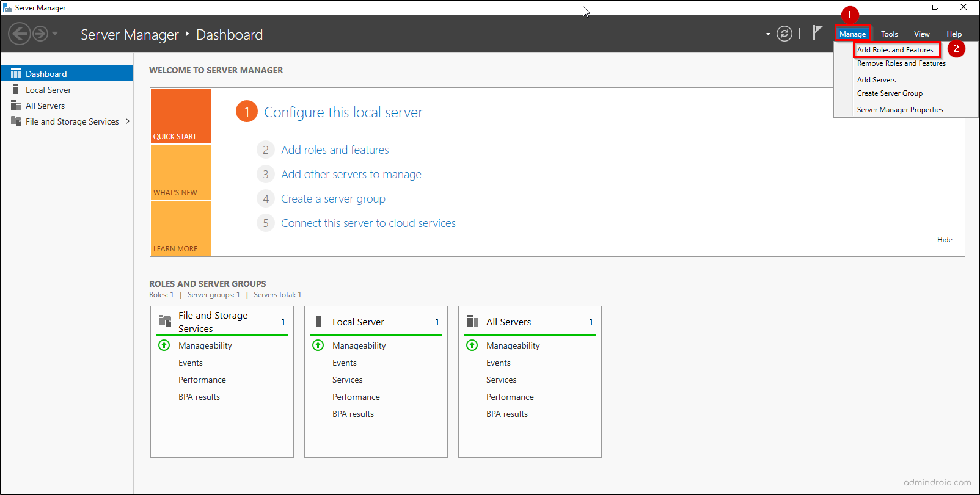Open Manageability in All Servers tile
980x495 pixels.
coord(513,345)
